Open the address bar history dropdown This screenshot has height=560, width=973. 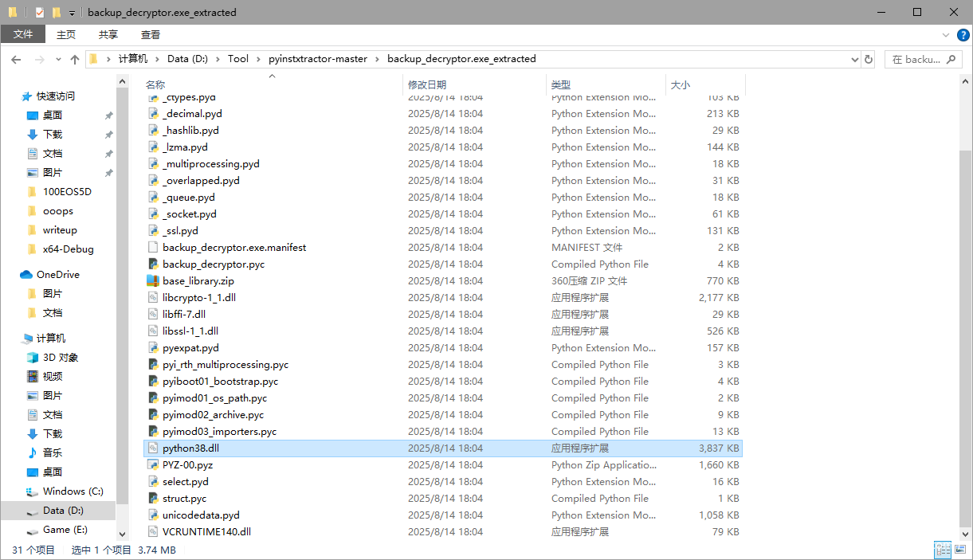point(854,59)
